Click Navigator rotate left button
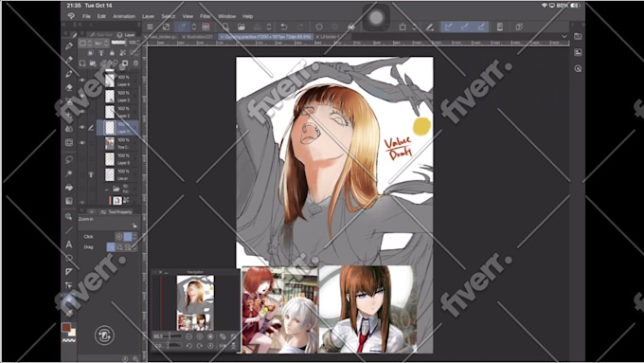 click(188, 346)
